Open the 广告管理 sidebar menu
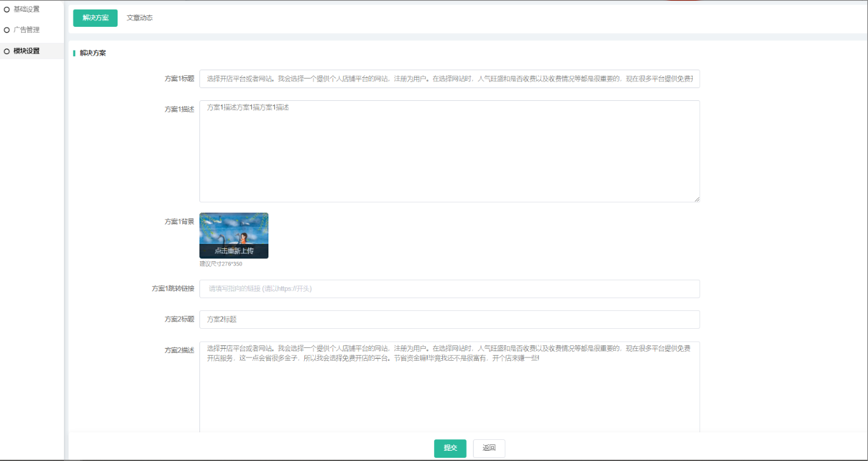Image resolution: width=868 pixels, height=461 pixels. 26,30
